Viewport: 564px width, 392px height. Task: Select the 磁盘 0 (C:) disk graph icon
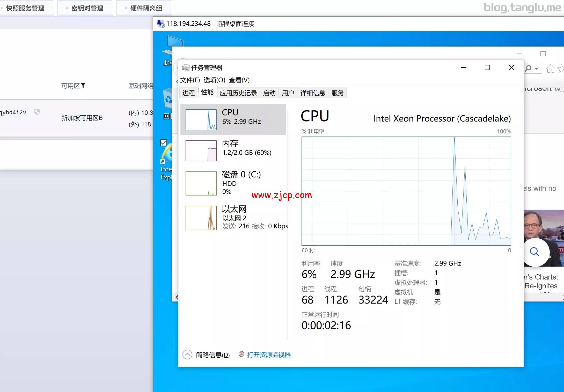coord(201,183)
